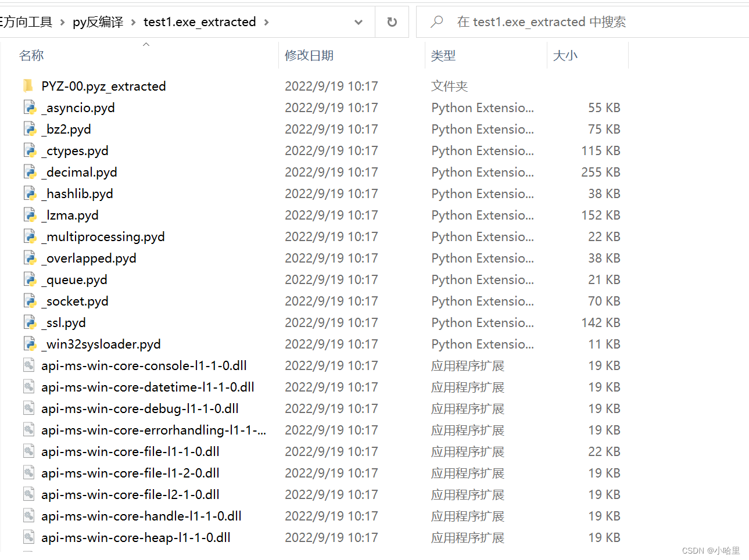
Task: Click the date cell of _overlapped.pyd
Action: click(x=331, y=258)
